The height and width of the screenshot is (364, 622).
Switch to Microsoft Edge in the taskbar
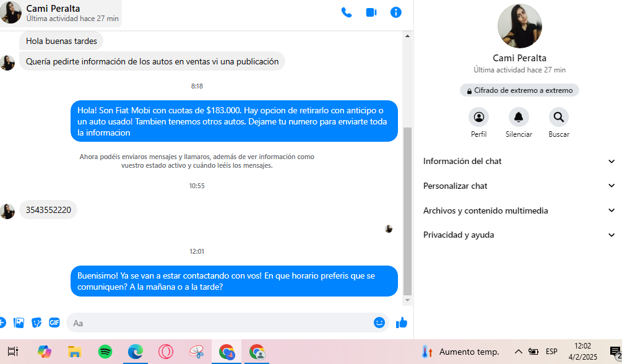[136, 352]
